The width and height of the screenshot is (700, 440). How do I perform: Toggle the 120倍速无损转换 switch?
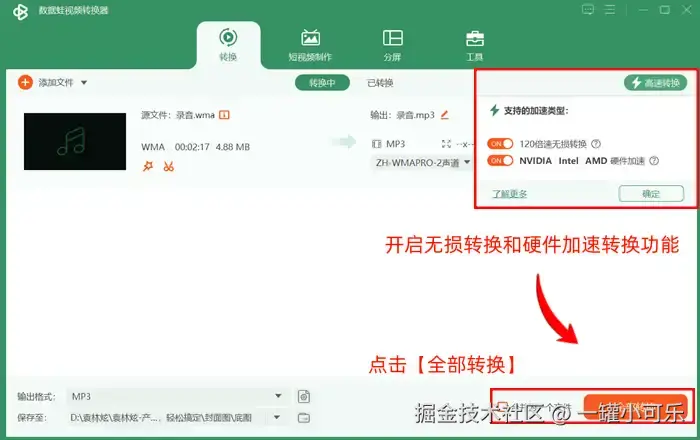500,144
